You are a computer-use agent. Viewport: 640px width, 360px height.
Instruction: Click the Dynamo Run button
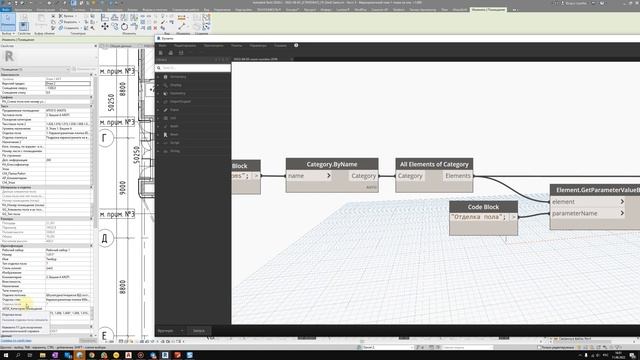coord(199,331)
